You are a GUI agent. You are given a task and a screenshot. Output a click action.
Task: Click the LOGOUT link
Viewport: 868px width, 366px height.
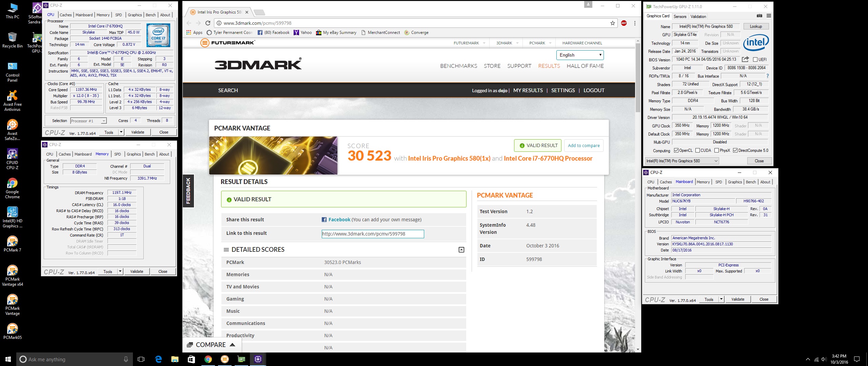tap(594, 90)
